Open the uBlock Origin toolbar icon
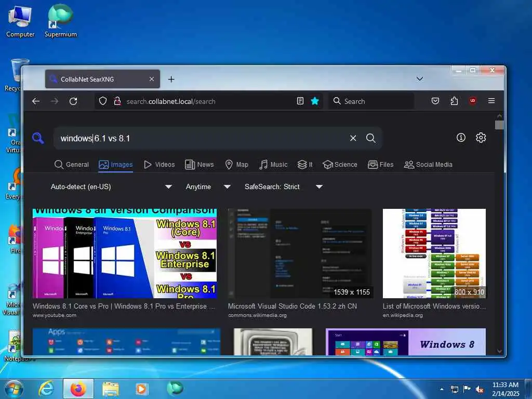 click(x=473, y=101)
